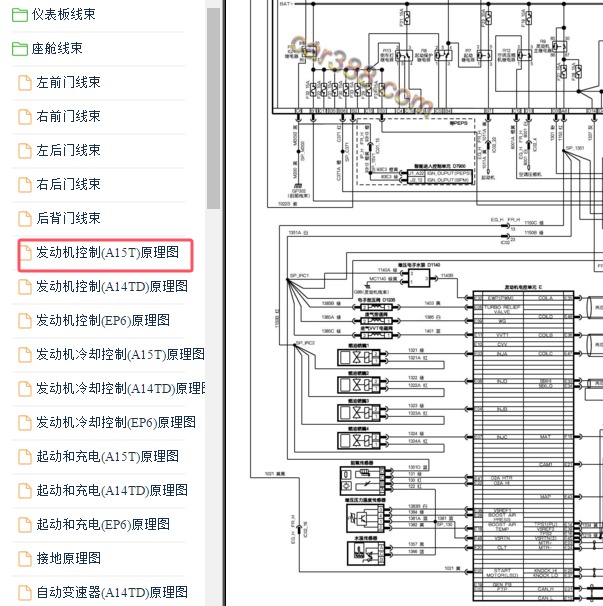The image size is (603, 606).
Task: Click the file icon beside 左后门线束
Action: point(25,151)
